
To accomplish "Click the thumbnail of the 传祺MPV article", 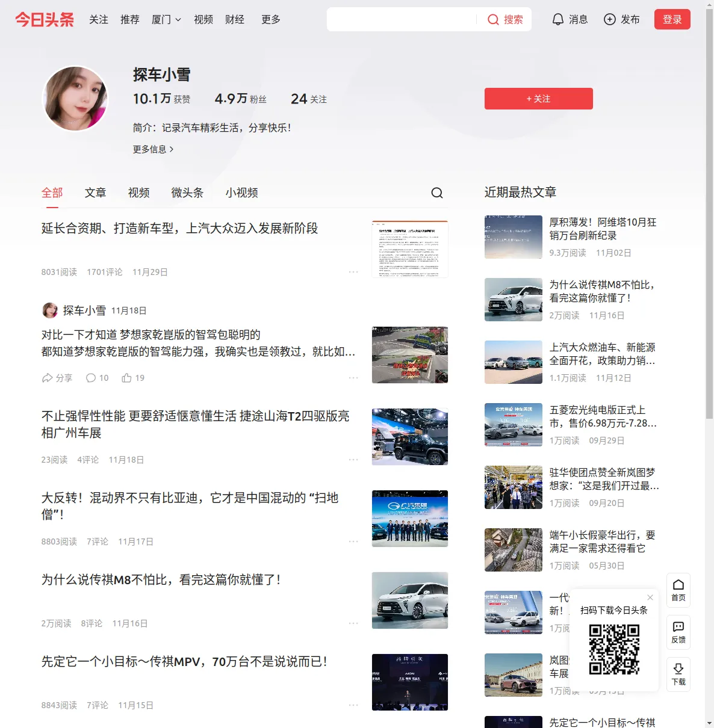I will coord(410,682).
